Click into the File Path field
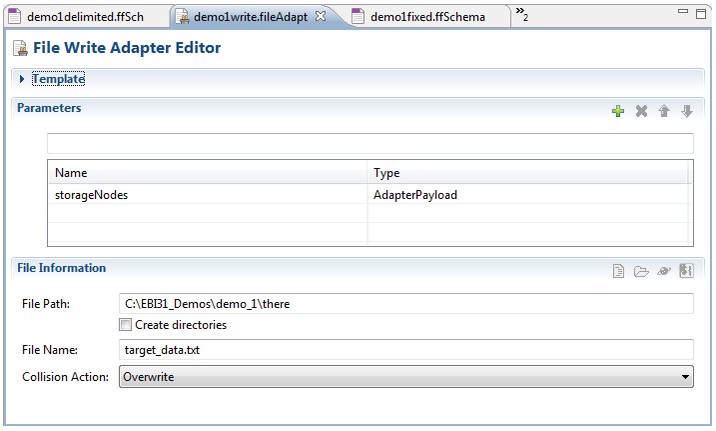The width and height of the screenshot is (716, 431). (406, 304)
